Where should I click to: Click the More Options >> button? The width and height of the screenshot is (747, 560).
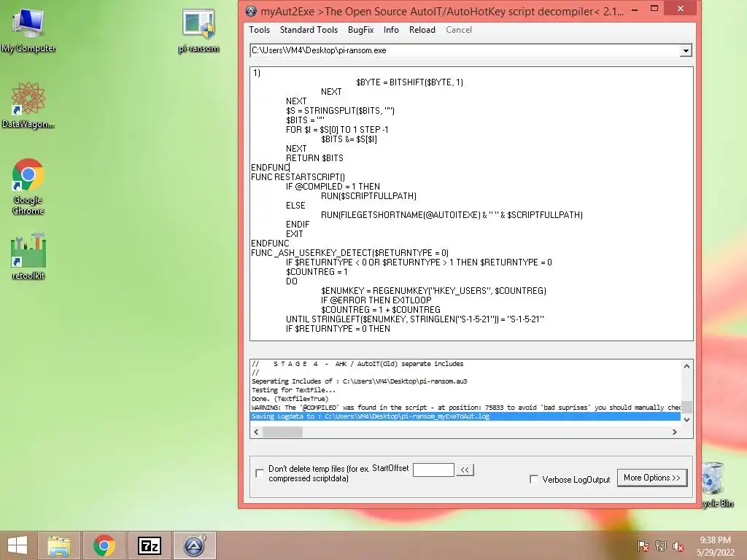tap(651, 478)
